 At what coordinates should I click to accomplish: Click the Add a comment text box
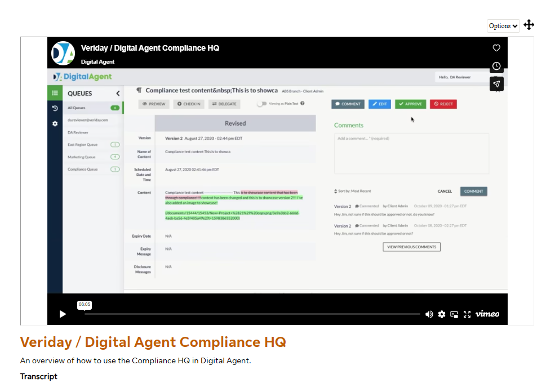[411, 154]
